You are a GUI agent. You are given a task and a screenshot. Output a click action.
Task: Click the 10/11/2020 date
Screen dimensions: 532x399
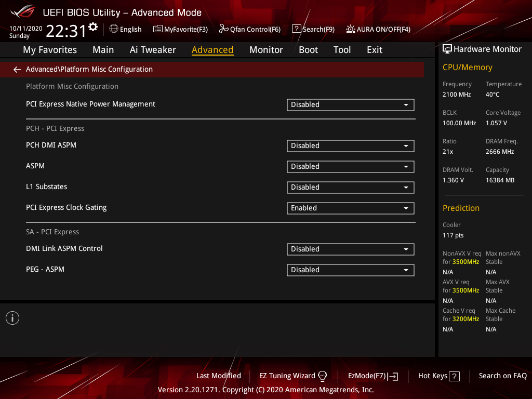[26, 29]
